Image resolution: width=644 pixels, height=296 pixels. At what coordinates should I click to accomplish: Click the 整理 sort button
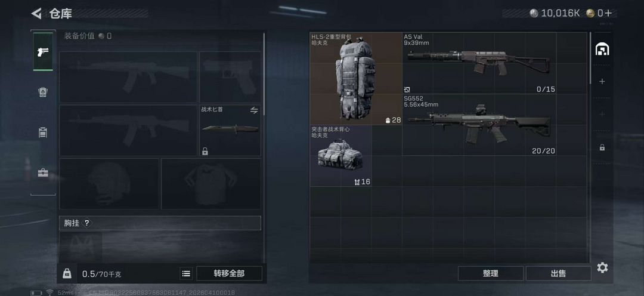coord(490,273)
